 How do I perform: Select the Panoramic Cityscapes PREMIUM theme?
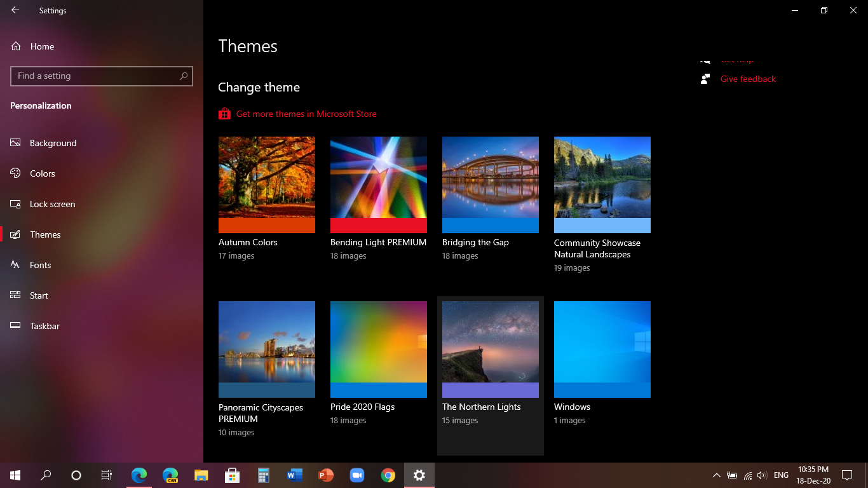pyautogui.click(x=267, y=349)
